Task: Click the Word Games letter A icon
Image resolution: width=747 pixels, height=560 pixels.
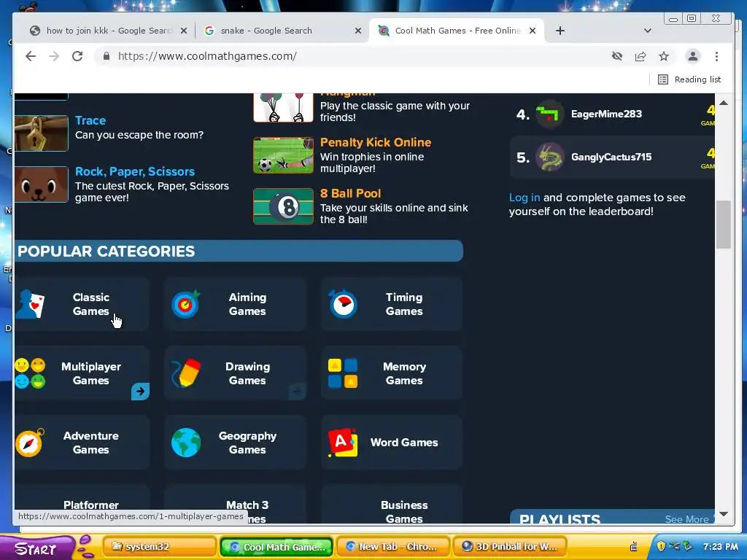Action: 343,443
